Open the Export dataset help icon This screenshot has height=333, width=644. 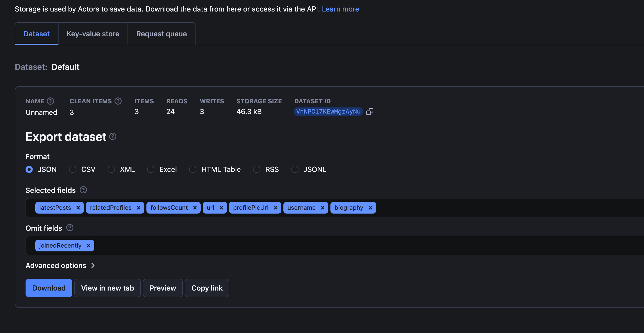click(112, 136)
